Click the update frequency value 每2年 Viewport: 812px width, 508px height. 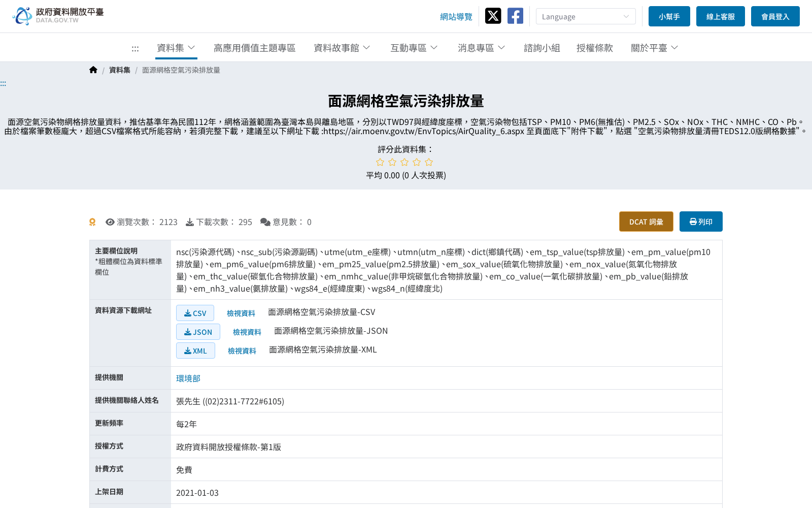[186, 424]
